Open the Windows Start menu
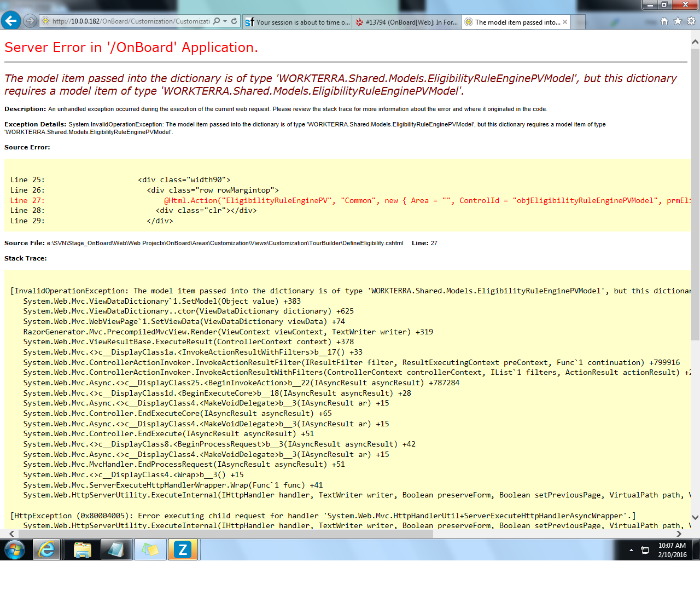This screenshot has height=602, width=700. point(15,549)
